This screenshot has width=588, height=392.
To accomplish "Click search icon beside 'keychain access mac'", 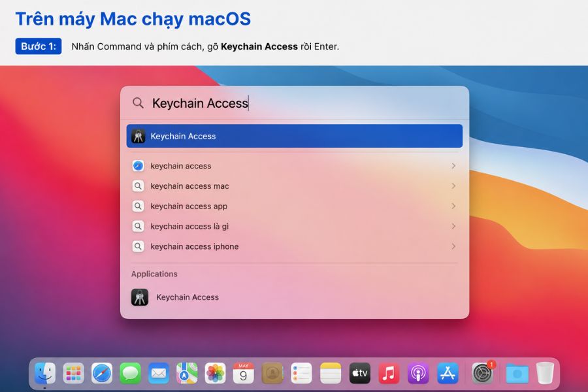I will [138, 186].
